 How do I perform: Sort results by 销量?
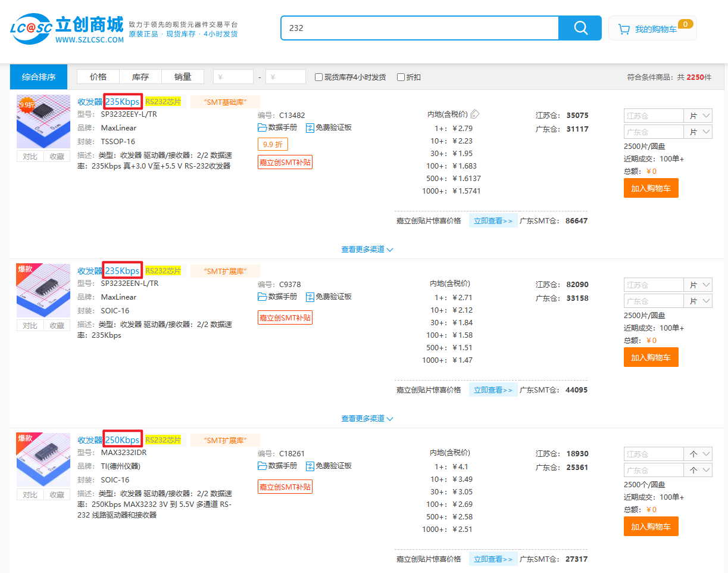[183, 77]
